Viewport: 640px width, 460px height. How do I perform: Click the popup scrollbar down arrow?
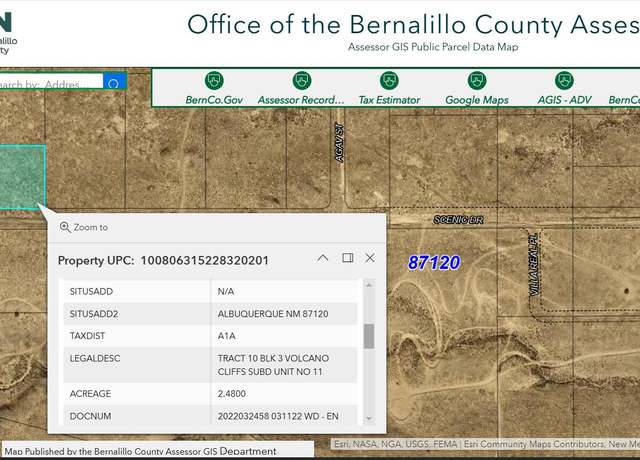pyautogui.click(x=369, y=418)
